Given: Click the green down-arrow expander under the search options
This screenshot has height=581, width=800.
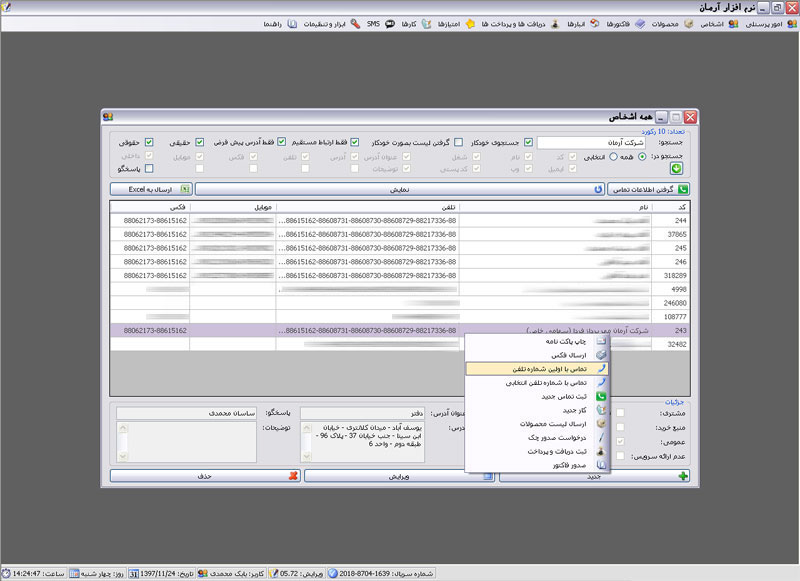Looking at the screenshot, I should (x=677, y=168).
